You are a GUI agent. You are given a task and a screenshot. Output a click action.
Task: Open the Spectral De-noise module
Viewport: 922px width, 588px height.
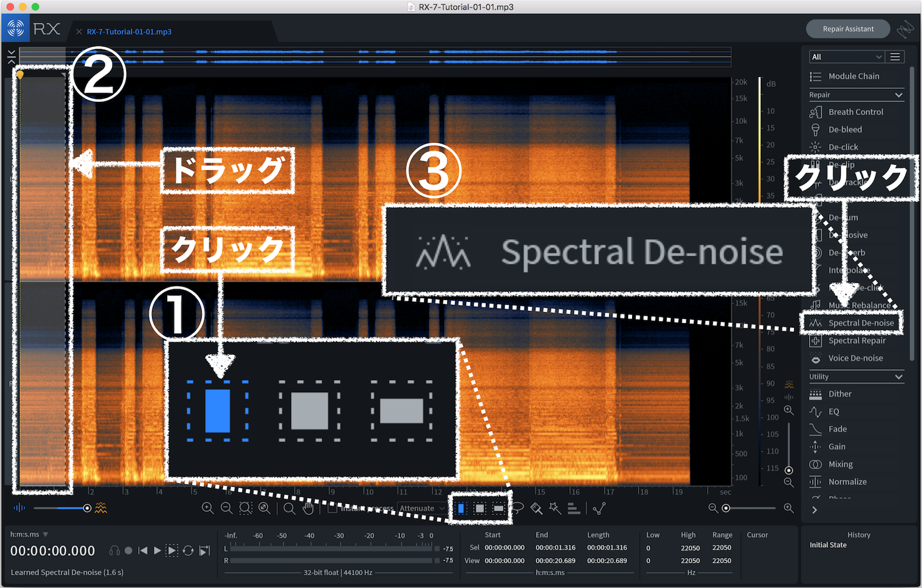pyautogui.click(x=856, y=323)
